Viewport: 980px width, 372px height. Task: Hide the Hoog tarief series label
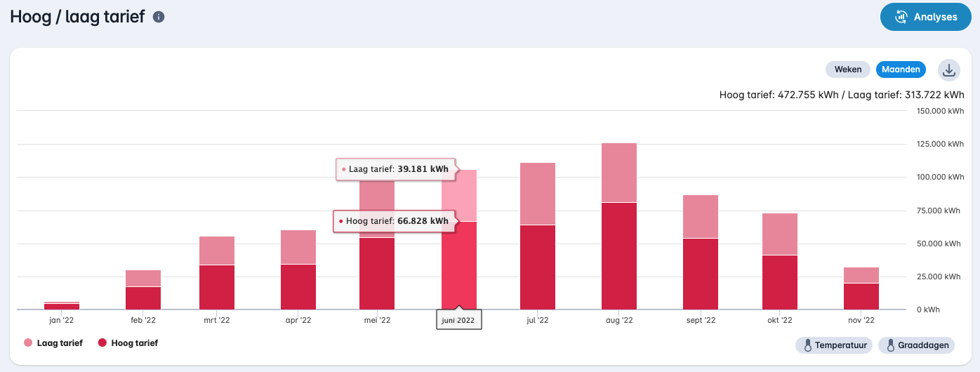(134, 343)
